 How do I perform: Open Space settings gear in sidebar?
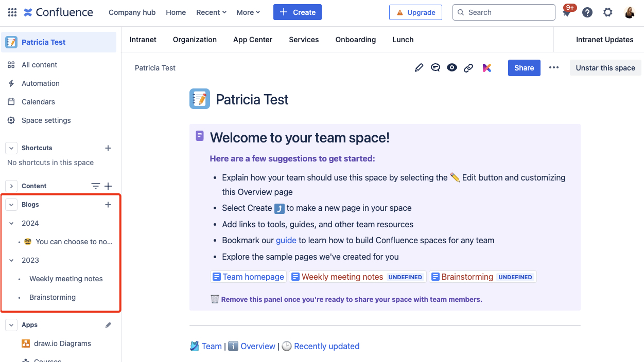click(45, 120)
